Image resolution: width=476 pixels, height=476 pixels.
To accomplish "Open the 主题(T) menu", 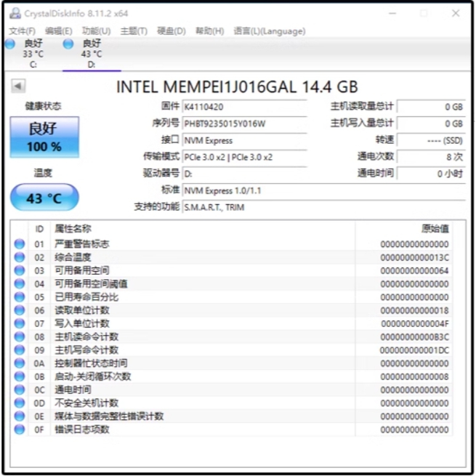I will pos(133,31).
